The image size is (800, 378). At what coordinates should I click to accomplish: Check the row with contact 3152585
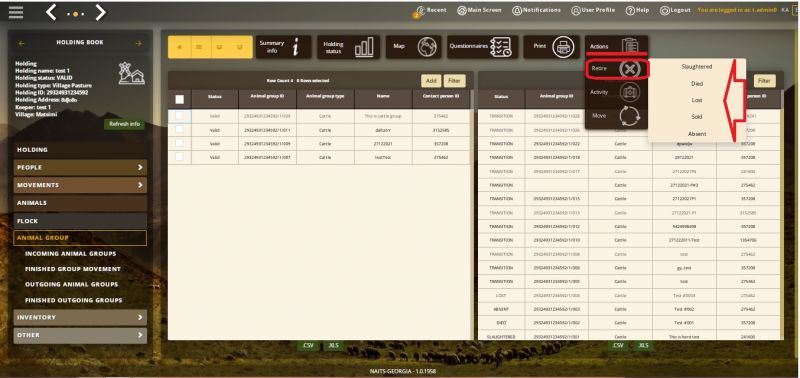pyautogui.click(x=179, y=130)
